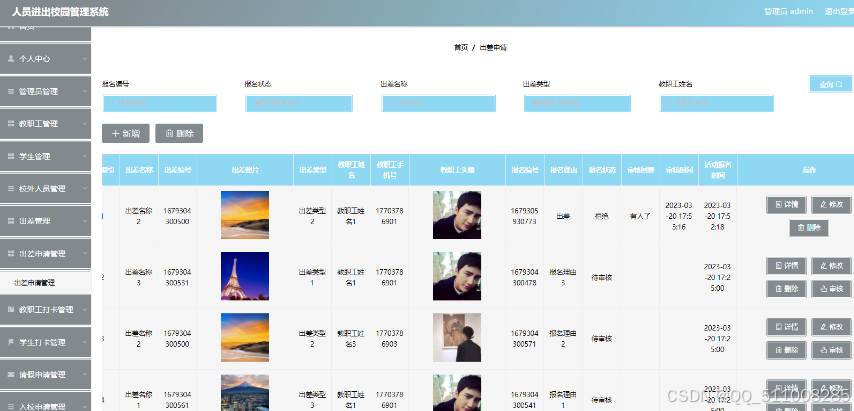
Task: Open the 教职工打卡管理 sidebar menu
Action: [45, 310]
